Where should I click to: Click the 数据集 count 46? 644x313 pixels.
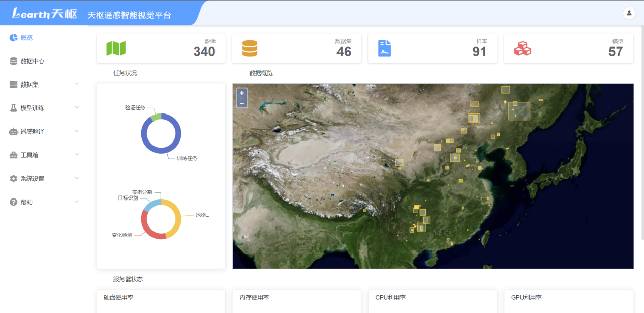[344, 52]
